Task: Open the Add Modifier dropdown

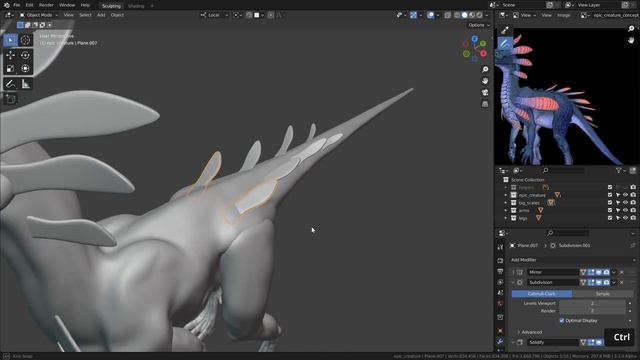Action: [573, 260]
